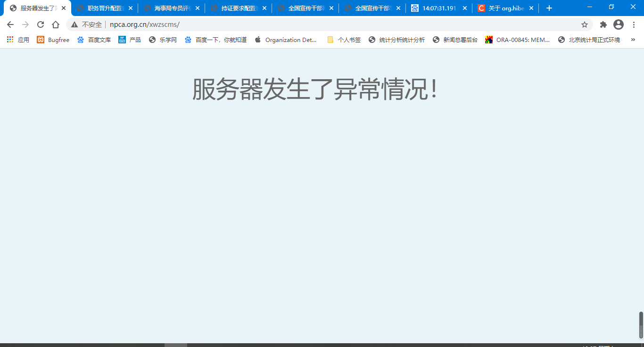Open the 新闻总署后台 bookmark
Screen dimensions: 644x347
click(455, 40)
